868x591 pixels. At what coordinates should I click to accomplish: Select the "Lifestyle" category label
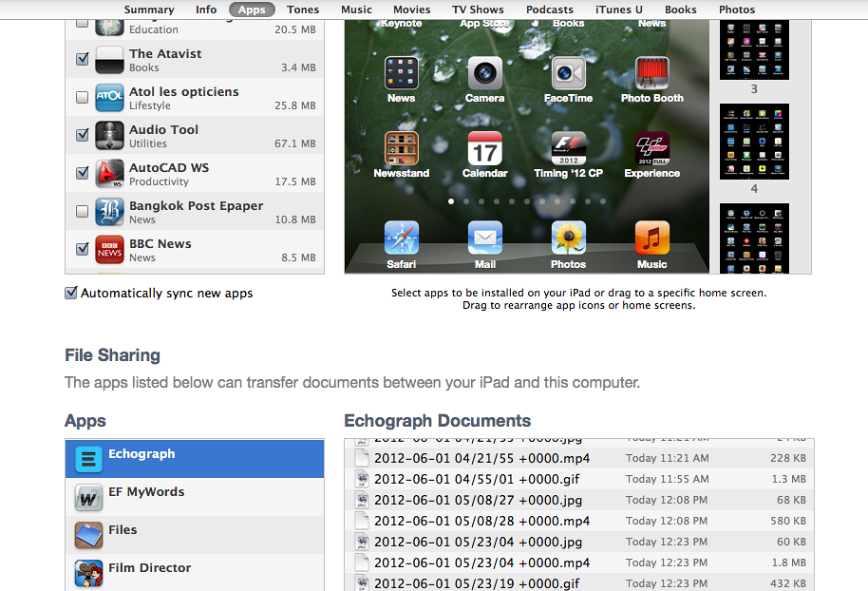pyautogui.click(x=150, y=105)
